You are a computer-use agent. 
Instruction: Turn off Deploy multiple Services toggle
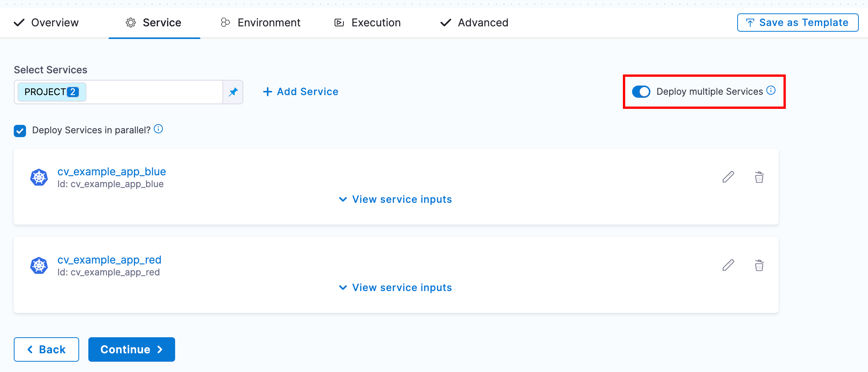click(641, 92)
